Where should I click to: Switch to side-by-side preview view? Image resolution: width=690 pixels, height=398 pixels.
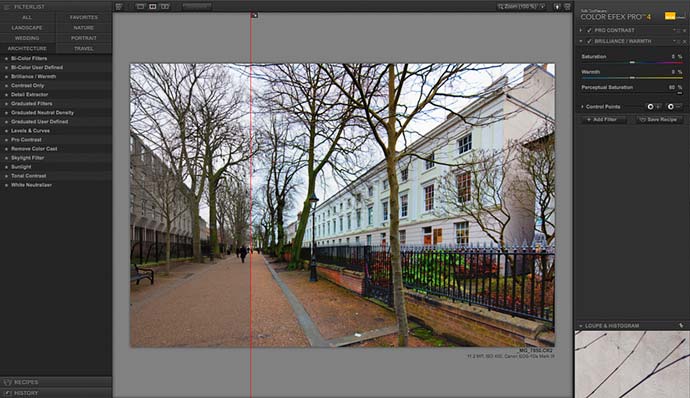click(165, 7)
